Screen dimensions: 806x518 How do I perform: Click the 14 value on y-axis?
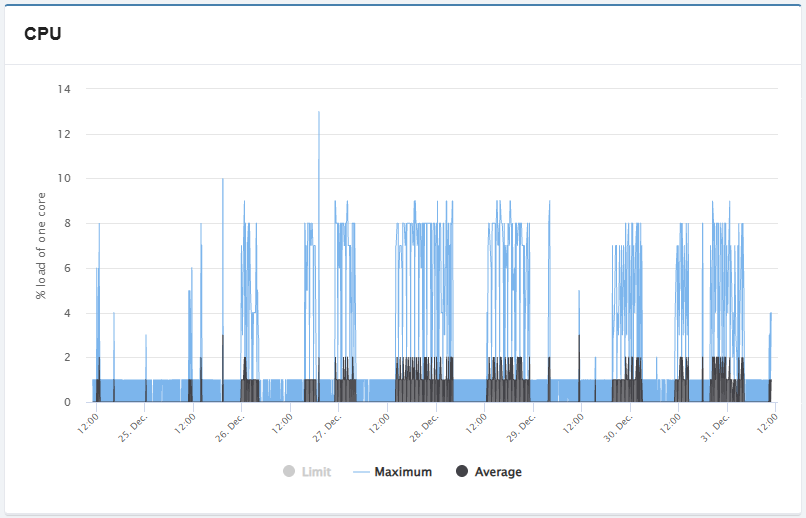(x=64, y=89)
